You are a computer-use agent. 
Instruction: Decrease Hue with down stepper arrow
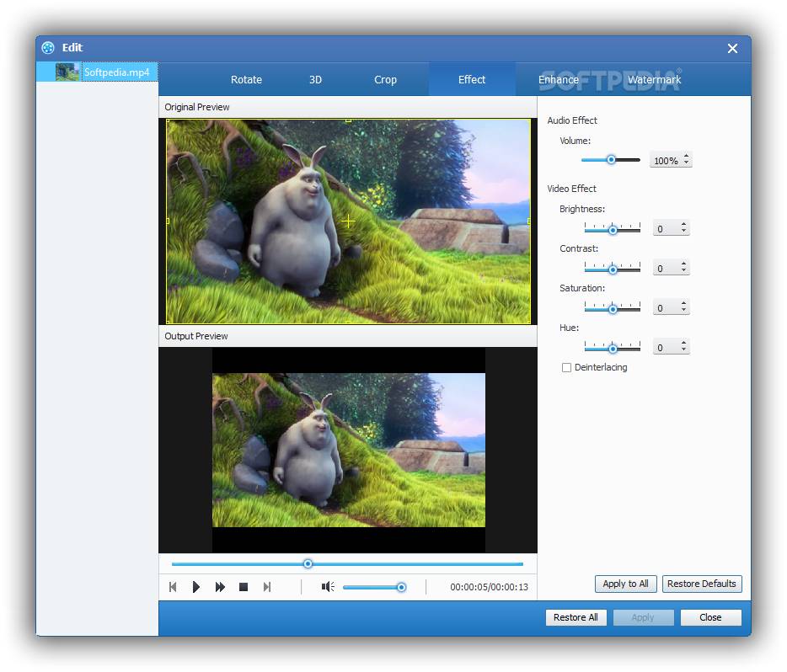(x=683, y=350)
